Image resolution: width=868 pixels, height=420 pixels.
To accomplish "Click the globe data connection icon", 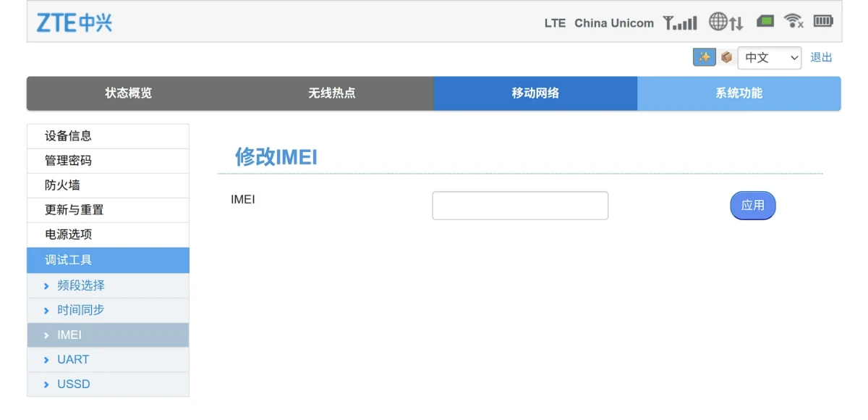I will (726, 22).
